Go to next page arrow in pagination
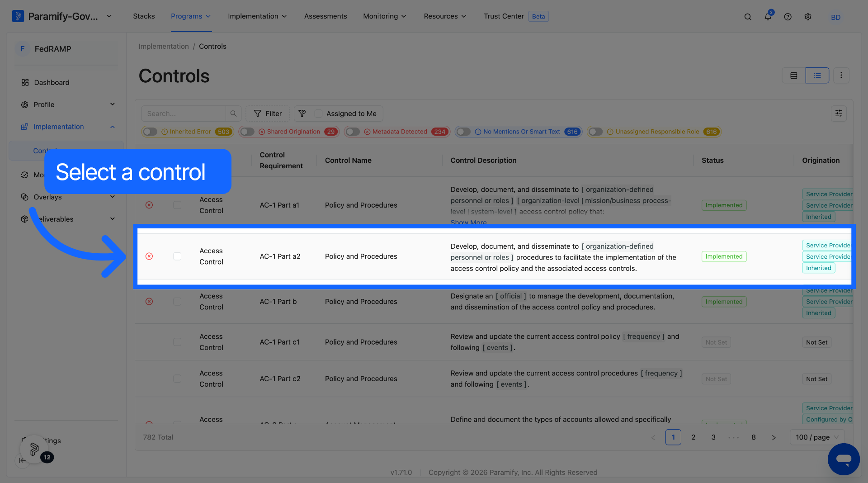 (774, 437)
